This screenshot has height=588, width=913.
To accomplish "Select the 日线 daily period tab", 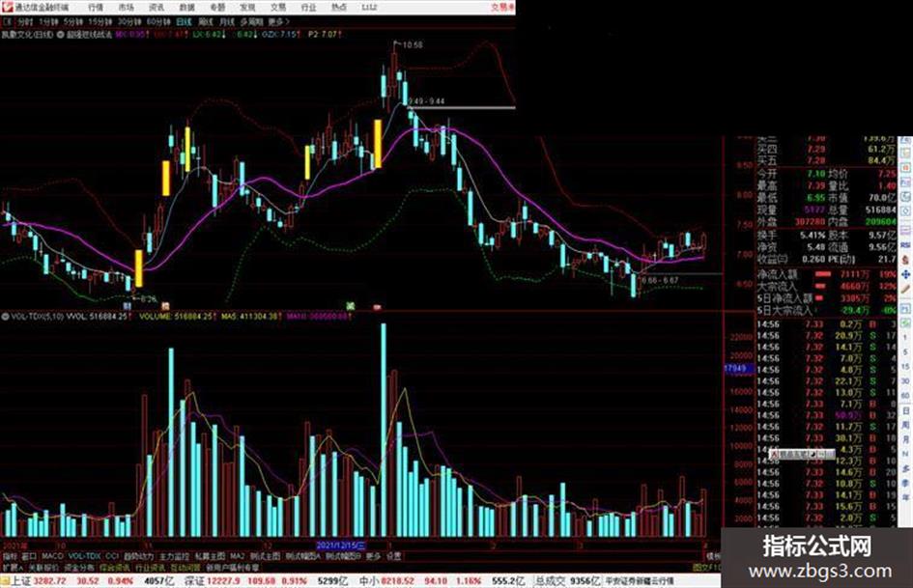I will 184,22.
